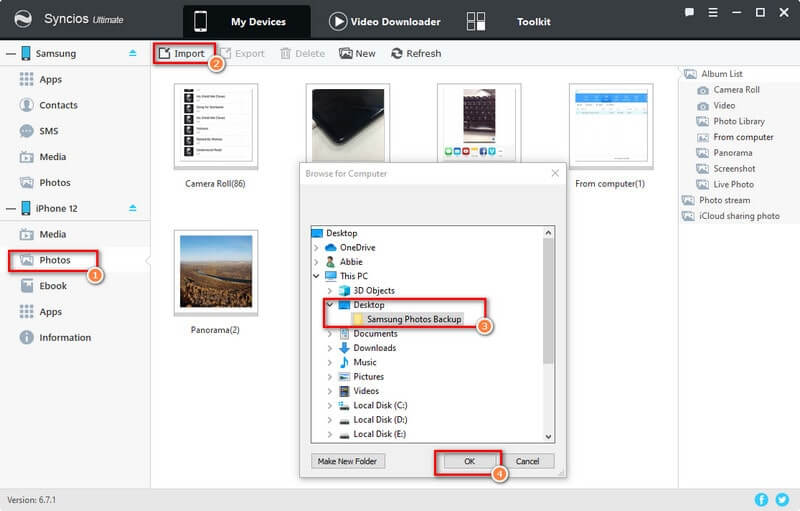Screen dimensions: 800x511
Task: Open the feedback message icon
Action: tap(689, 12)
